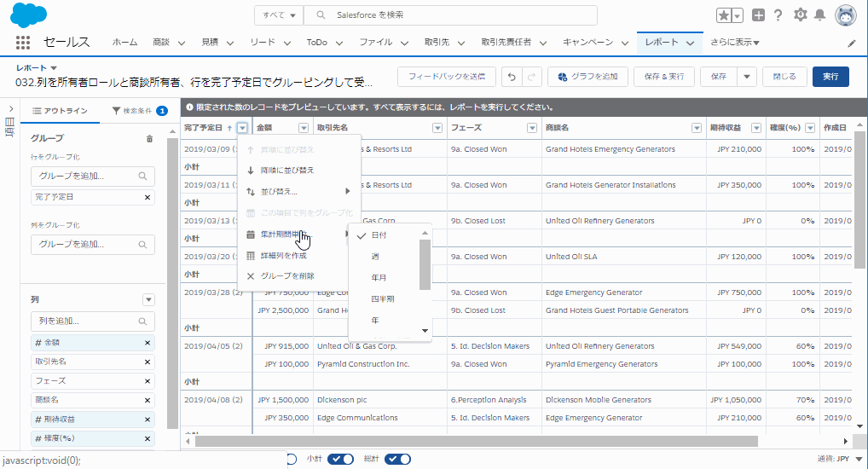Viewport: 868px width, 469px height.
Task: Open the notifications bell
Action: 820,15
